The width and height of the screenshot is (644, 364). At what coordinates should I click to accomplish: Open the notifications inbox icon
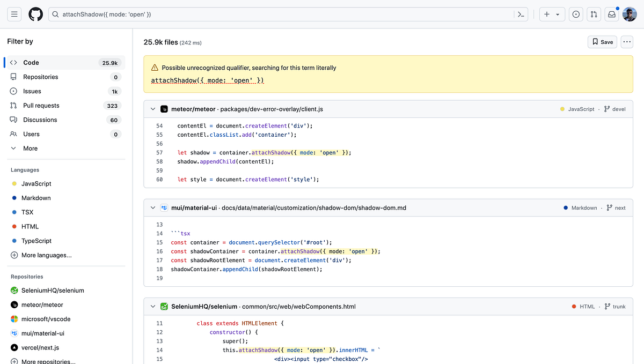pyautogui.click(x=611, y=14)
